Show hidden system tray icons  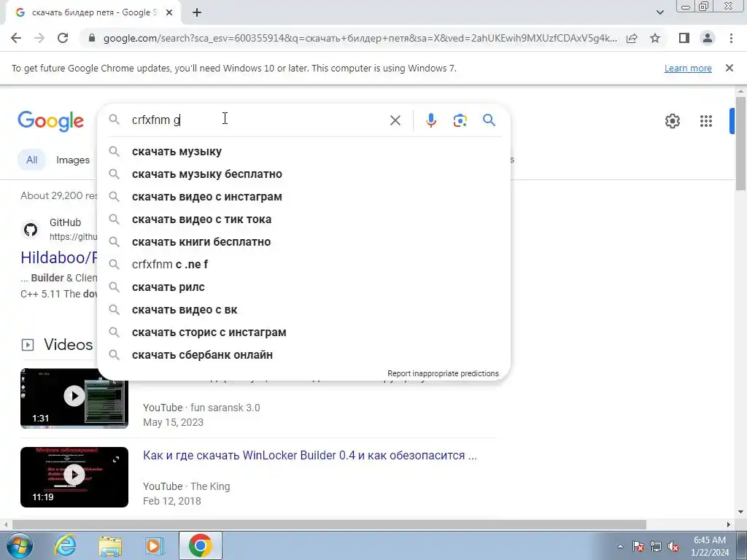coord(620,546)
